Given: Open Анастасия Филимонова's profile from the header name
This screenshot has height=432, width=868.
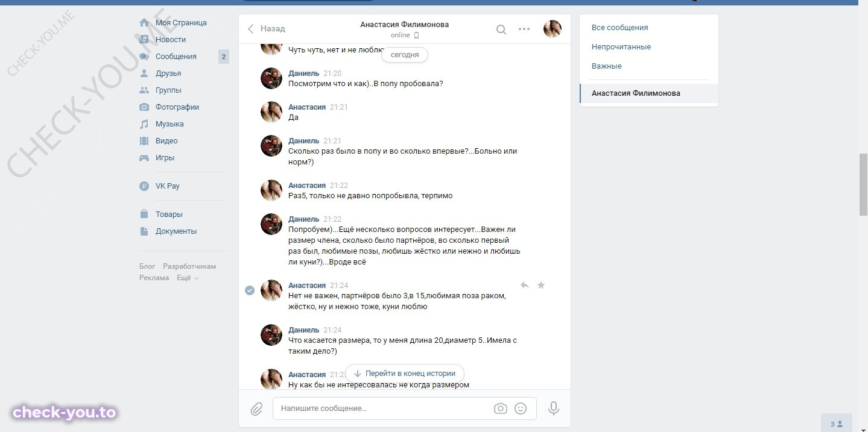Looking at the screenshot, I should [404, 25].
